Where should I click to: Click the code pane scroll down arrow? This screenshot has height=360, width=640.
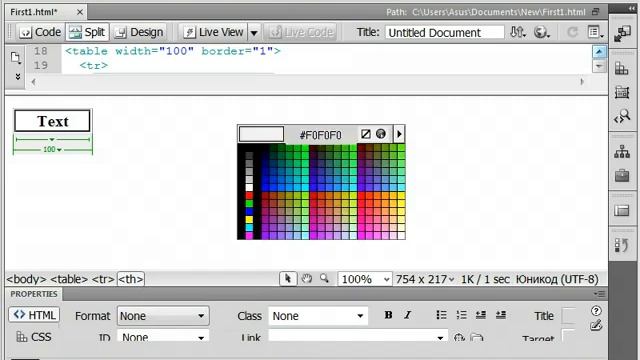[x=599, y=66]
